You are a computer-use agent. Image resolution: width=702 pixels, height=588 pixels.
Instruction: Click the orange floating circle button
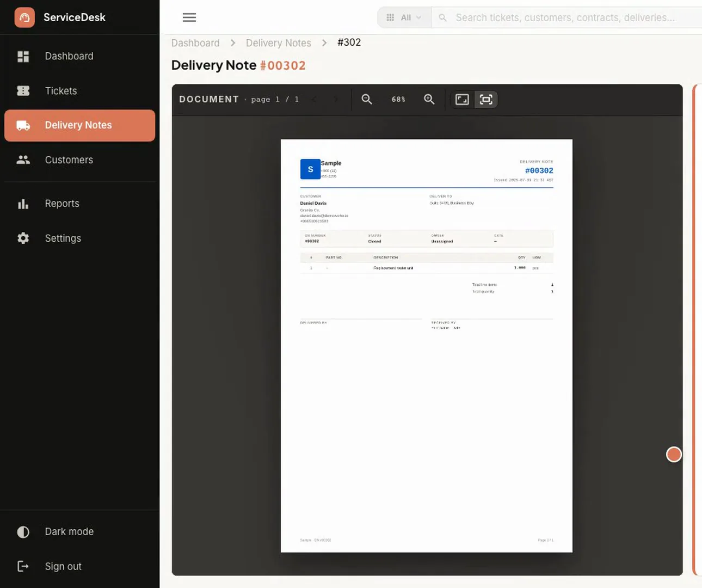pyautogui.click(x=674, y=455)
